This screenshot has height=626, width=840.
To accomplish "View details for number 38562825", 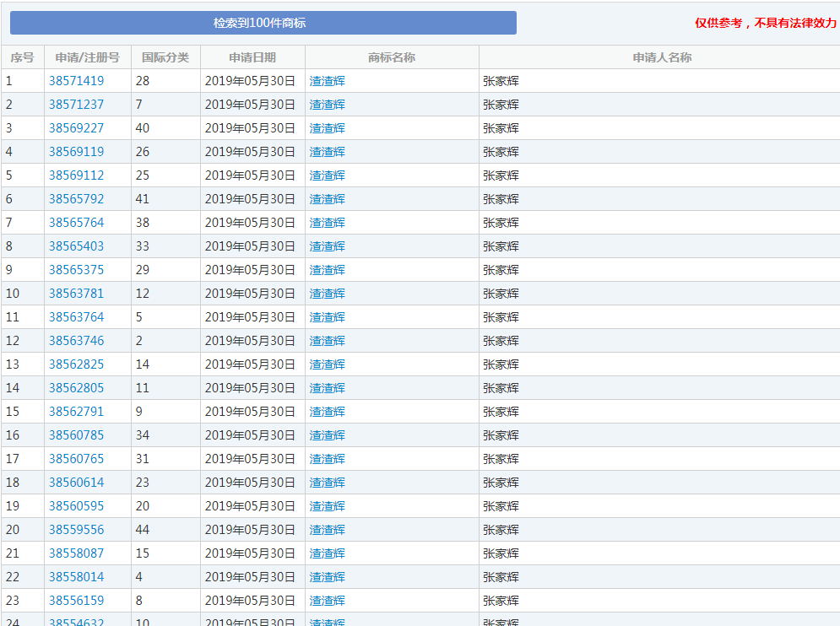I will coord(76,364).
